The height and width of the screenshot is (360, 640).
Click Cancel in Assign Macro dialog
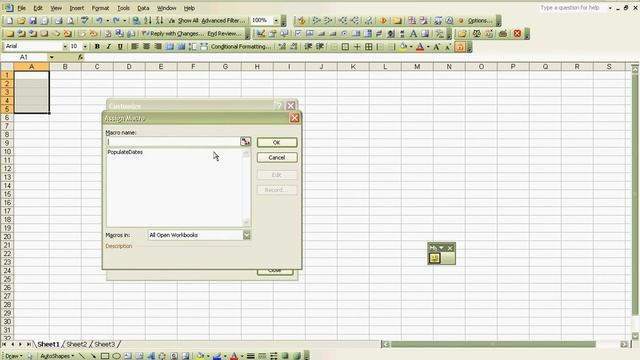[x=277, y=158]
